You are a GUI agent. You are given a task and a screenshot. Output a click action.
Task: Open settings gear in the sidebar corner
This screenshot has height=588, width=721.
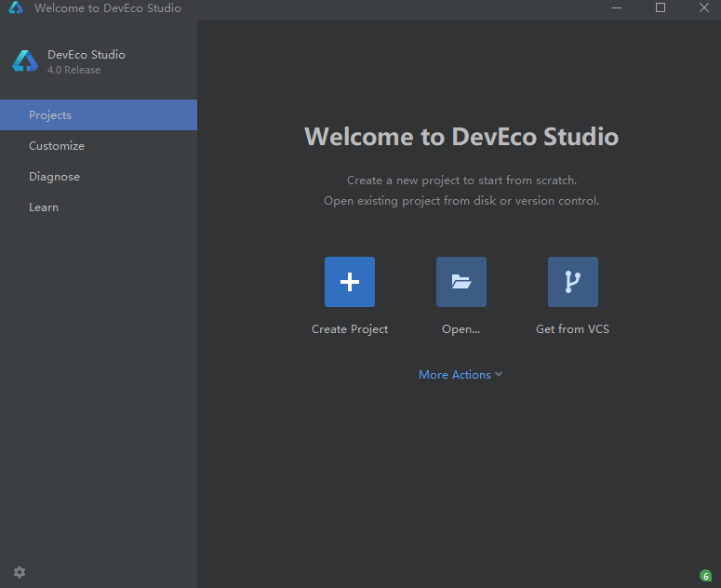pos(20,572)
